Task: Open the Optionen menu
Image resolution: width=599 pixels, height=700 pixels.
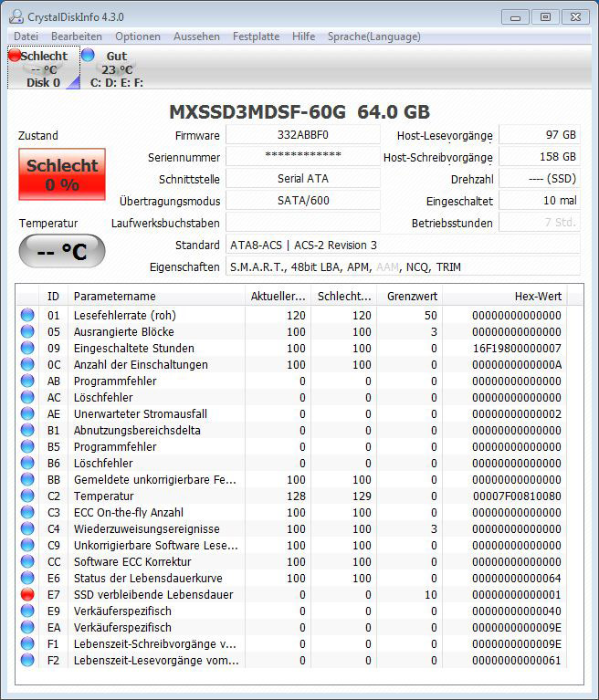Action: coord(138,37)
